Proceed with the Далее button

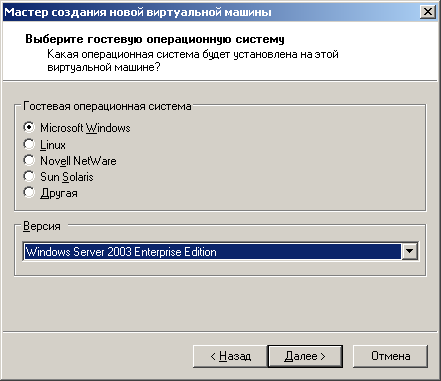click(x=305, y=356)
